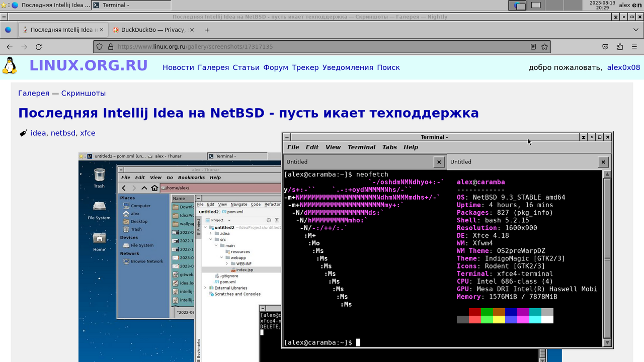The image size is (644, 362).
Task: Open Terminal Help menu
Action: [411, 147]
